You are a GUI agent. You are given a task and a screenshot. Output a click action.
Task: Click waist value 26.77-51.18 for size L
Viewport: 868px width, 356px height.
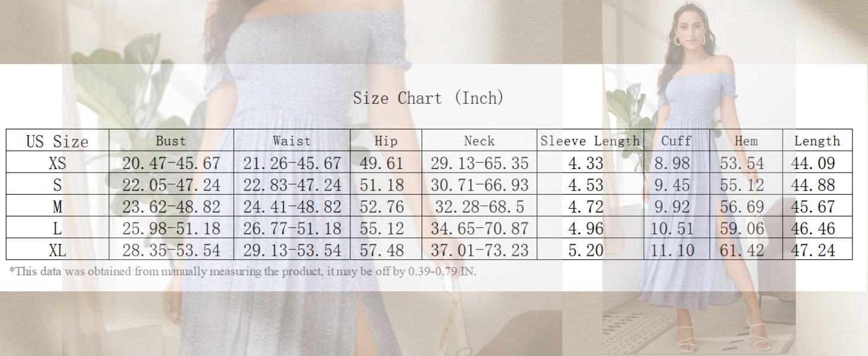click(x=292, y=228)
